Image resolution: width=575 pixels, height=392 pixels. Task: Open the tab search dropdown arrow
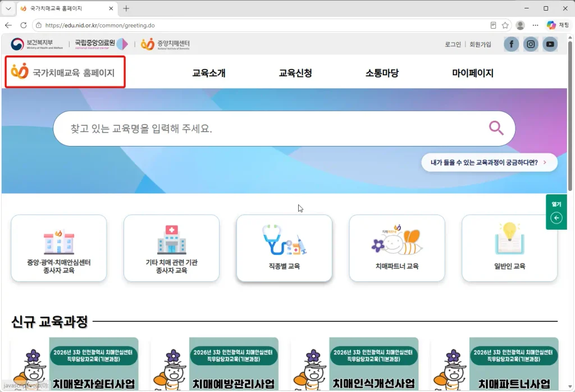[8, 8]
